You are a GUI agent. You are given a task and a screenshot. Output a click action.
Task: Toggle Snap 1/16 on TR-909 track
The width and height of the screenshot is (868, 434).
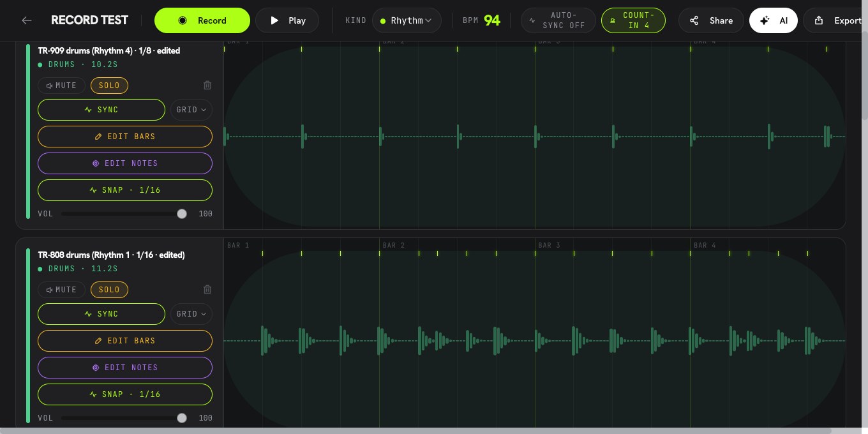tap(125, 190)
